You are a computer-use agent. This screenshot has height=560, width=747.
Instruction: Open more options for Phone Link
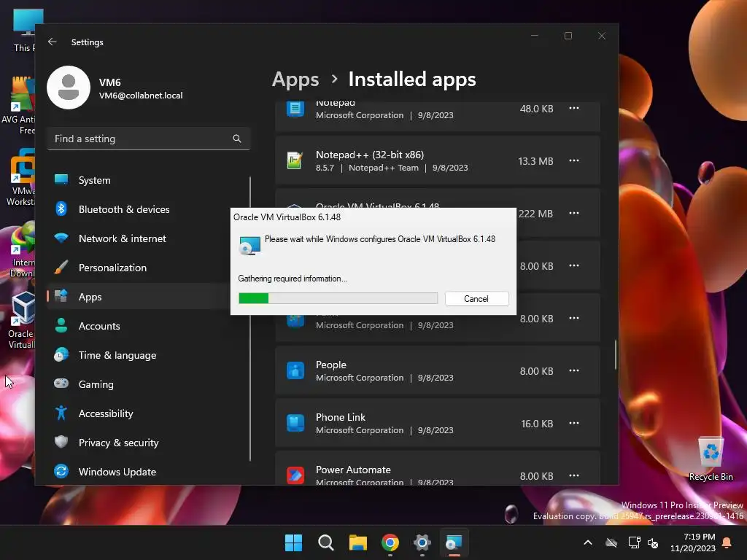click(574, 424)
